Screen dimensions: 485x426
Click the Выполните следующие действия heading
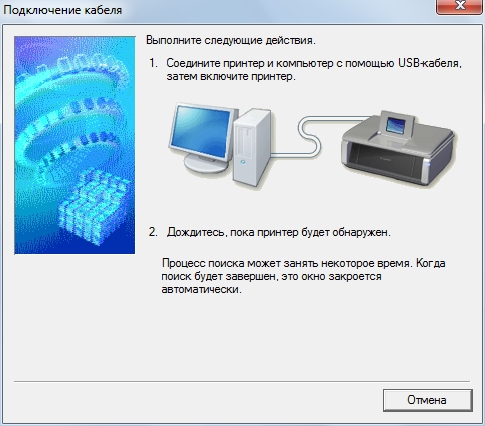[231, 40]
